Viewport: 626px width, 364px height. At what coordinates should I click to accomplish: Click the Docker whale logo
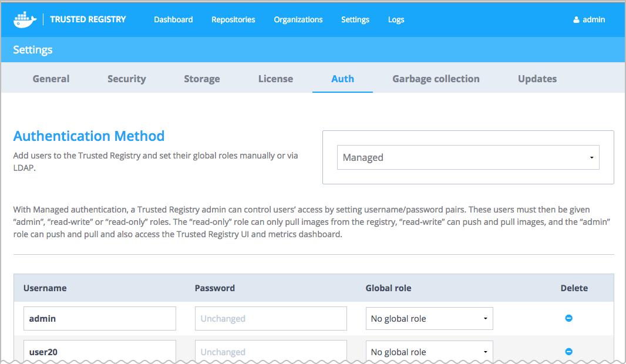(x=25, y=19)
